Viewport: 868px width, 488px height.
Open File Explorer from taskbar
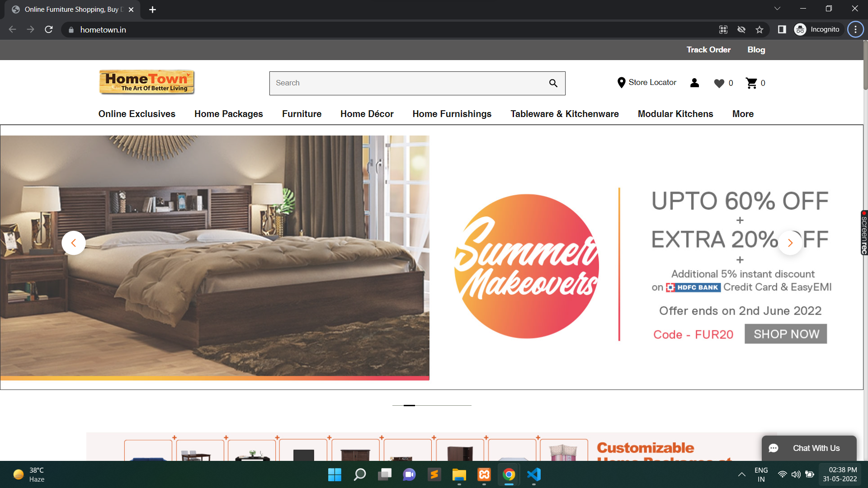459,474
